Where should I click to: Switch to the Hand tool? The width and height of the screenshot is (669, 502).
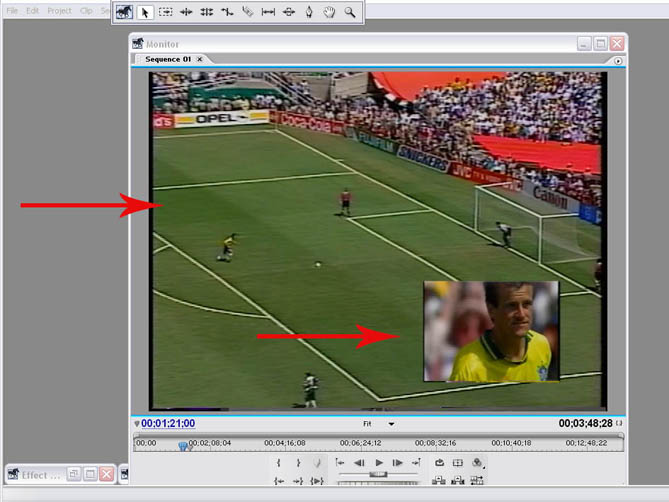(329, 12)
